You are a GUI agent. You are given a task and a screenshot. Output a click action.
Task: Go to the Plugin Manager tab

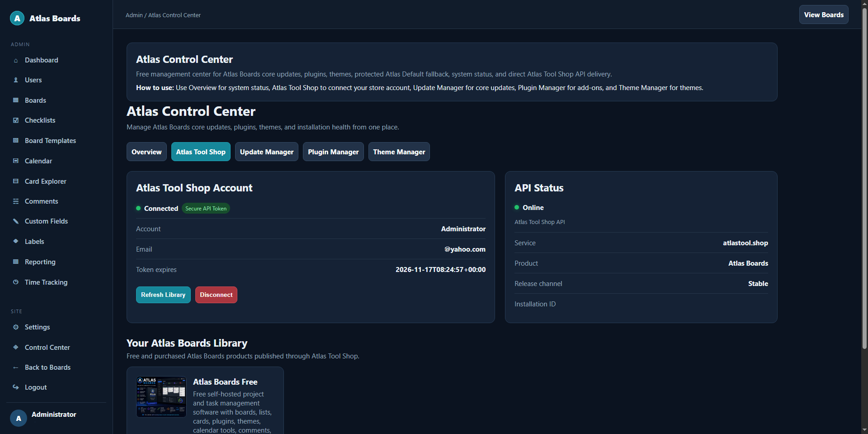pyautogui.click(x=333, y=152)
